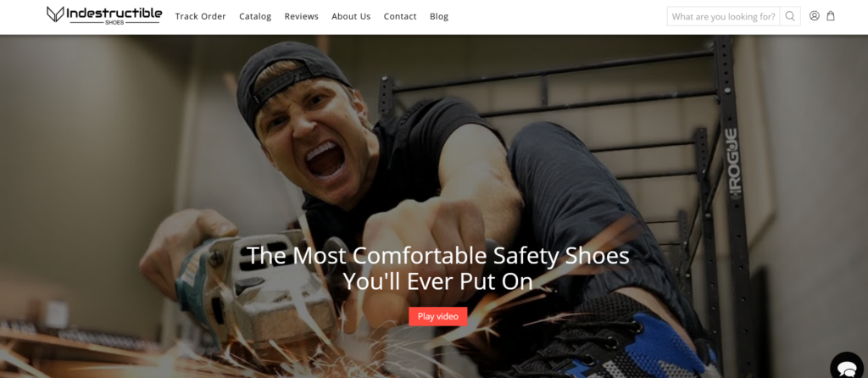Screen dimensions: 868x378
Task: Click the magnifying glass search icon
Action: point(790,16)
